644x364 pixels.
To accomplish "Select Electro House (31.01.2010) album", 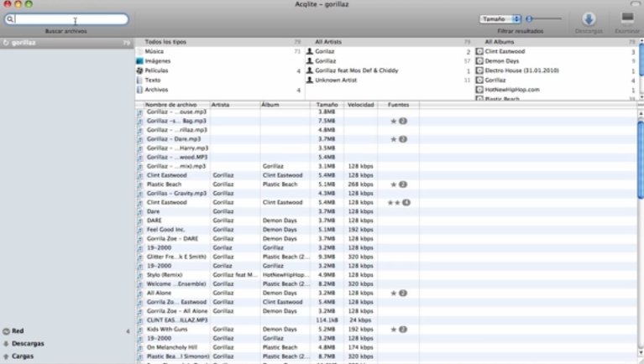I will pos(557,70).
